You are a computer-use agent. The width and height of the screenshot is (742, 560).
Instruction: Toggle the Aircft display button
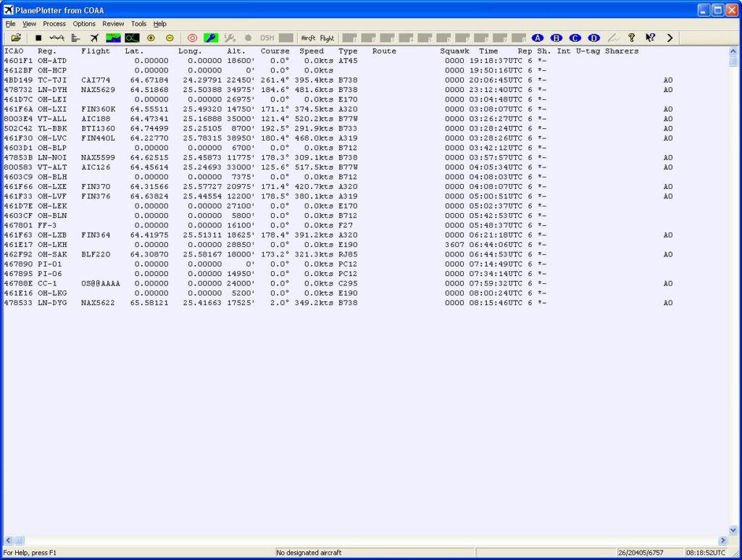309,38
